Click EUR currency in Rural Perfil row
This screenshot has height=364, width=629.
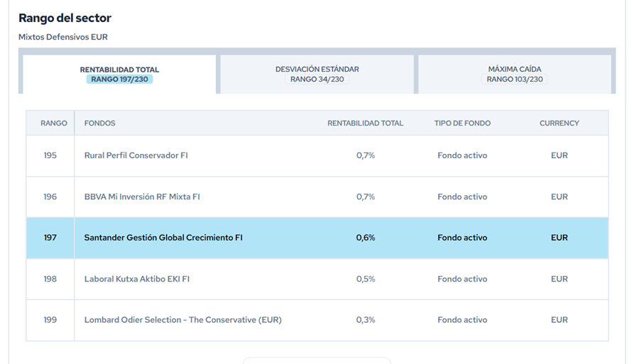(x=559, y=155)
